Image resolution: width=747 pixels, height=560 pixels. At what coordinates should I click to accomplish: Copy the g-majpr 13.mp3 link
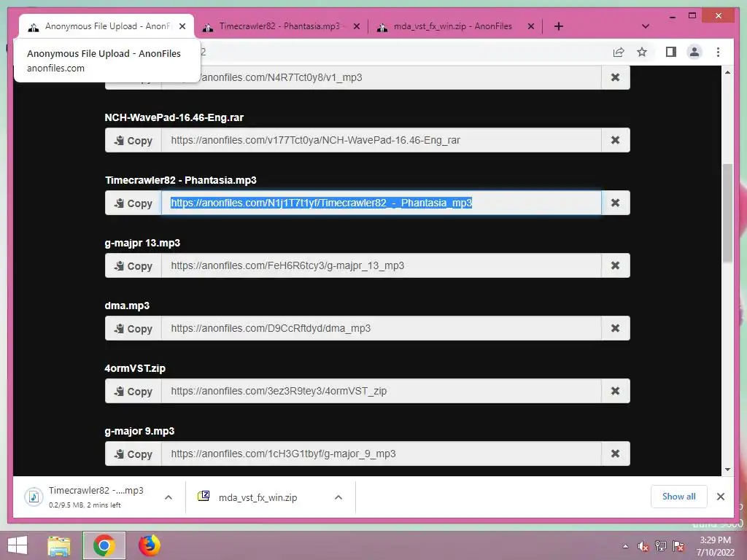click(133, 265)
